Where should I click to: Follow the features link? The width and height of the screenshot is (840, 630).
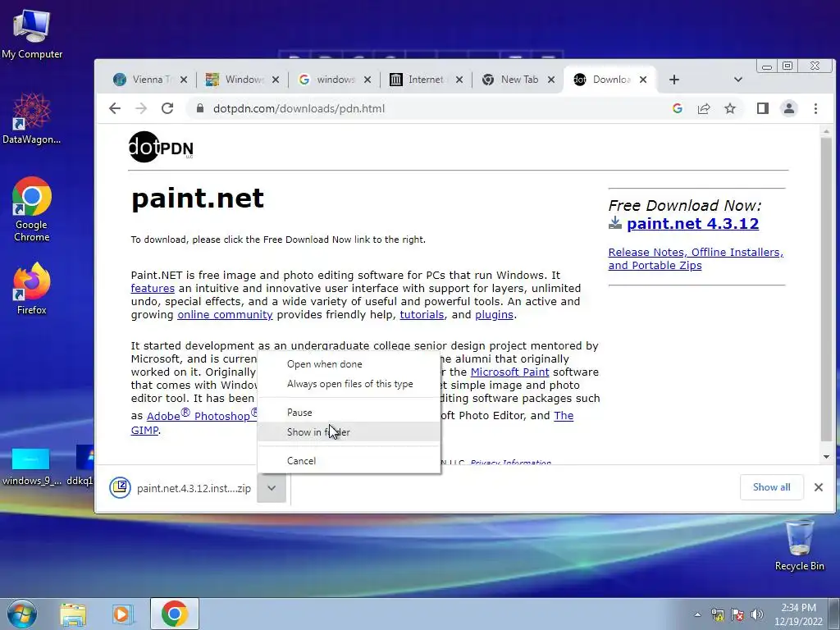pos(153,288)
